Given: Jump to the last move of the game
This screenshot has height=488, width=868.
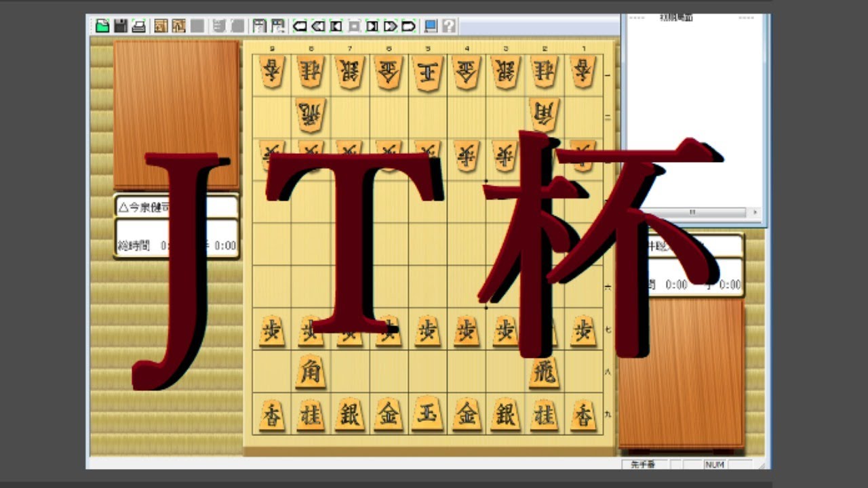Looking at the screenshot, I should click(408, 26).
